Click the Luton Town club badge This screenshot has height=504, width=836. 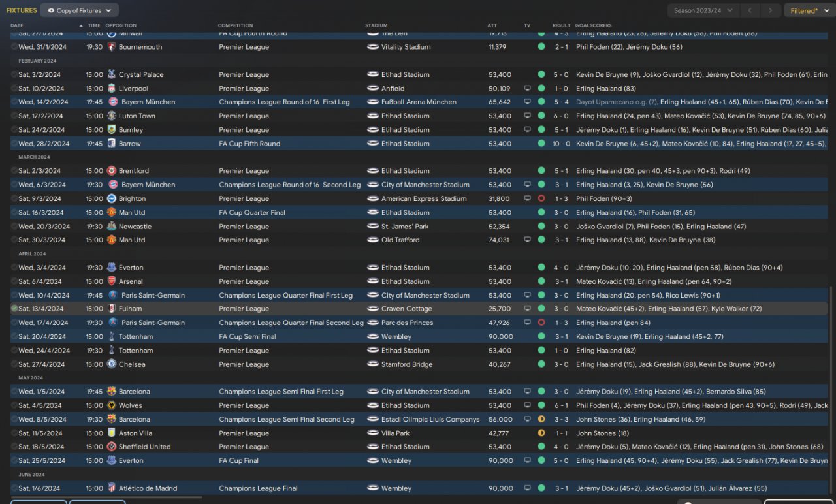point(111,116)
